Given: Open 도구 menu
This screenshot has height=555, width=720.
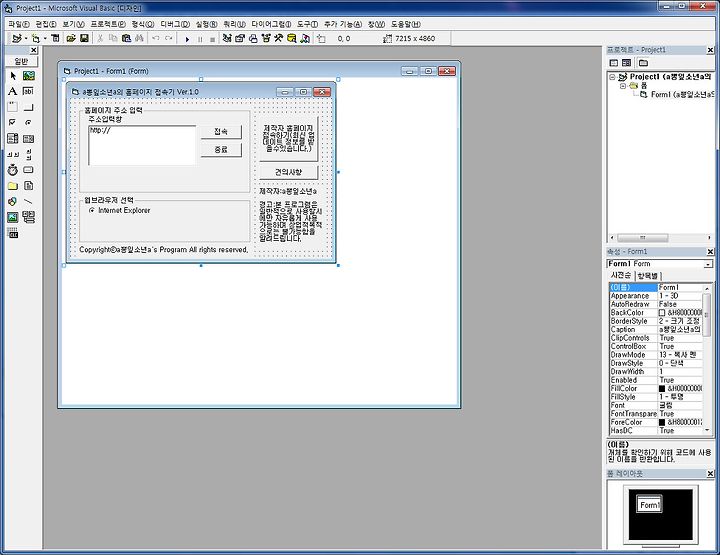Looking at the screenshot, I should [307, 24].
